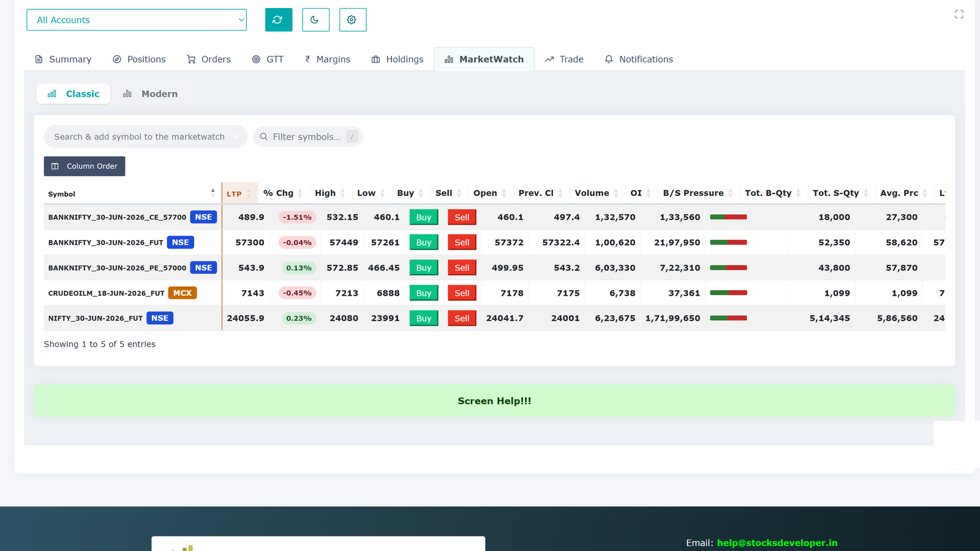
Task: Go to the Orders tab
Action: [x=209, y=59]
